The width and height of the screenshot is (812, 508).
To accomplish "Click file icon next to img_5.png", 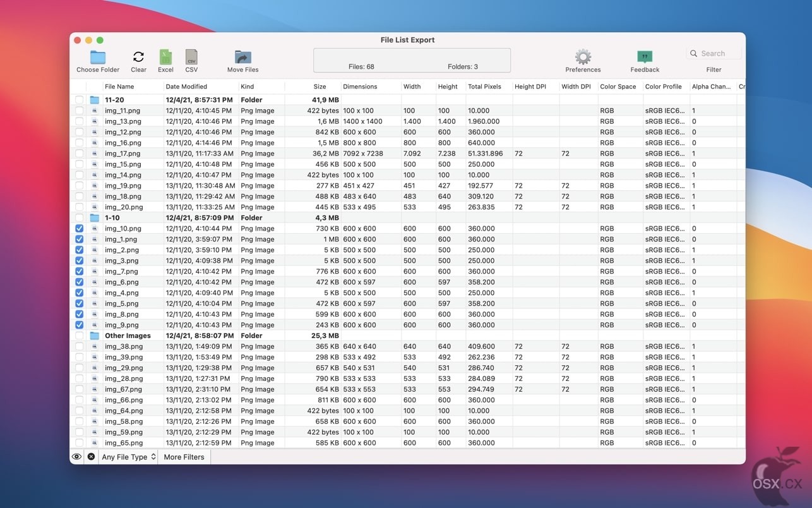I will (95, 304).
